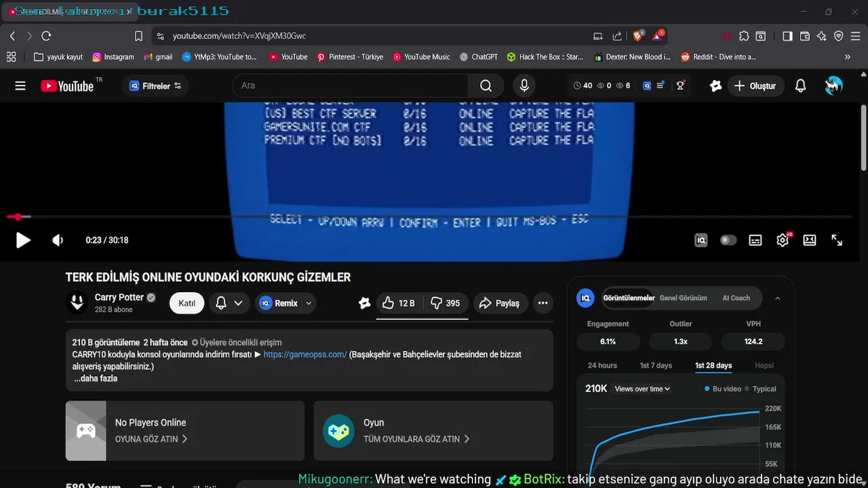
Task: Open more actions three-dot menu
Action: pyautogui.click(x=542, y=304)
